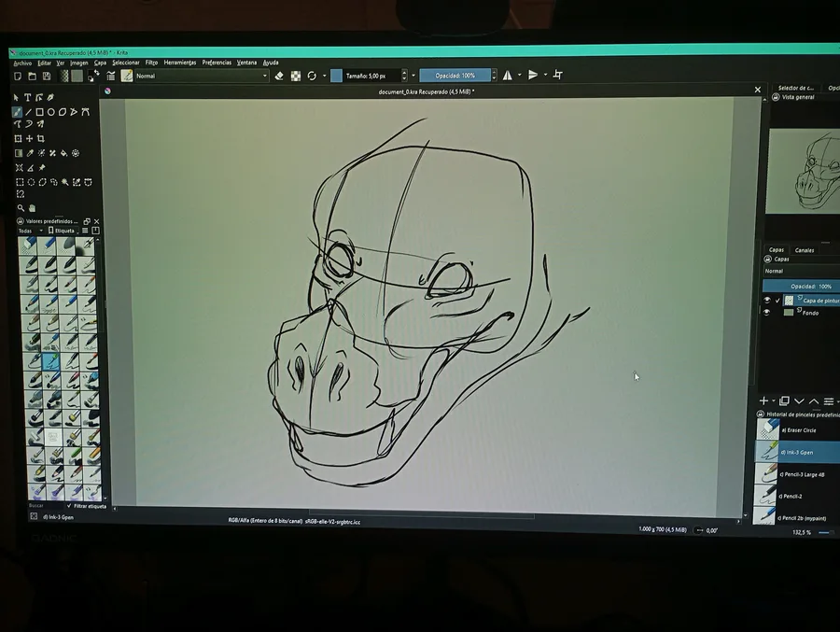Hide the Capa de pintura layer

coord(766,300)
